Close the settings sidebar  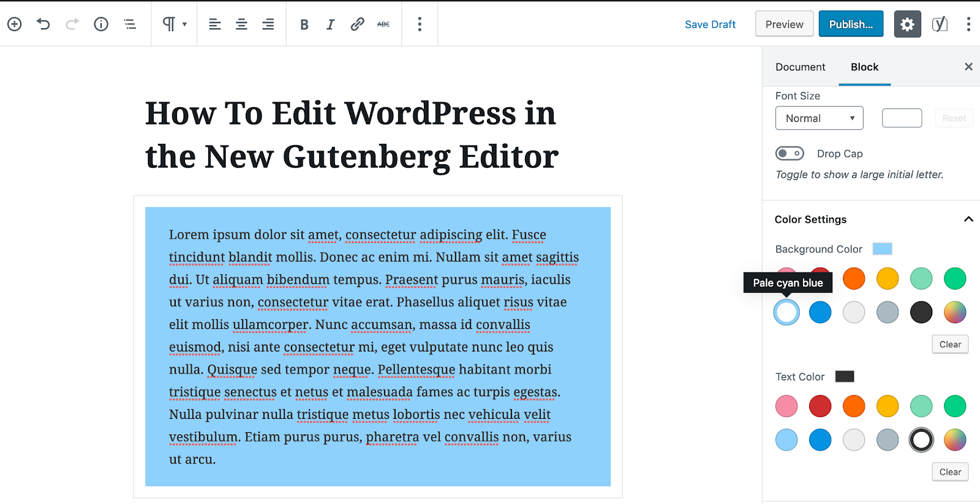tap(968, 67)
